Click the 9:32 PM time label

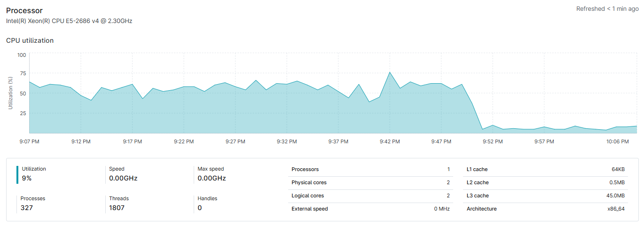pos(287,141)
